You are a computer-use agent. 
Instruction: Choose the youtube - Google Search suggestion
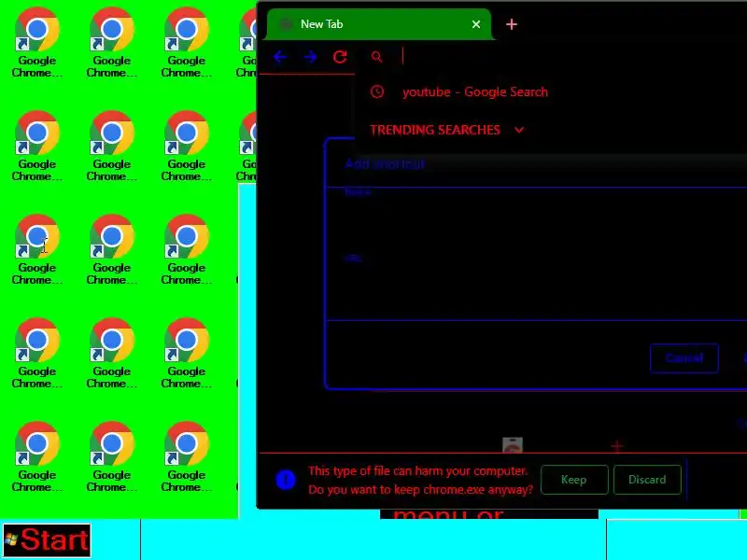pyautogui.click(x=475, y=91)
